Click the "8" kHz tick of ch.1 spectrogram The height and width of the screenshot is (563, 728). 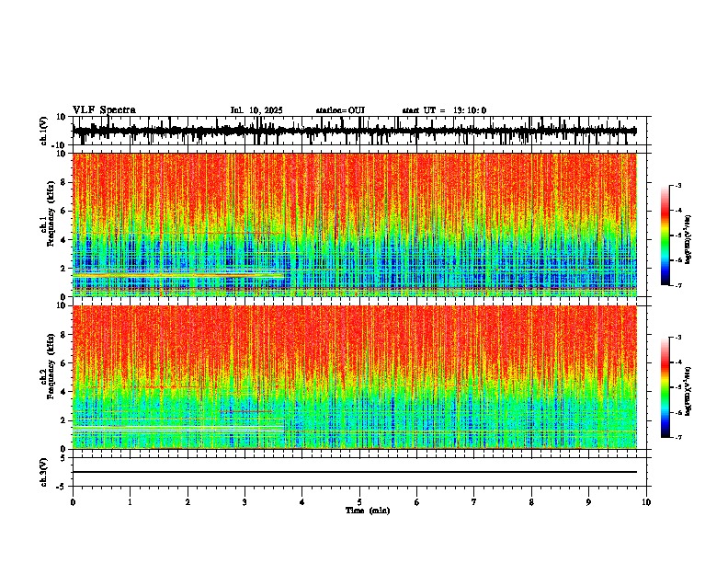tap(64, 182)
